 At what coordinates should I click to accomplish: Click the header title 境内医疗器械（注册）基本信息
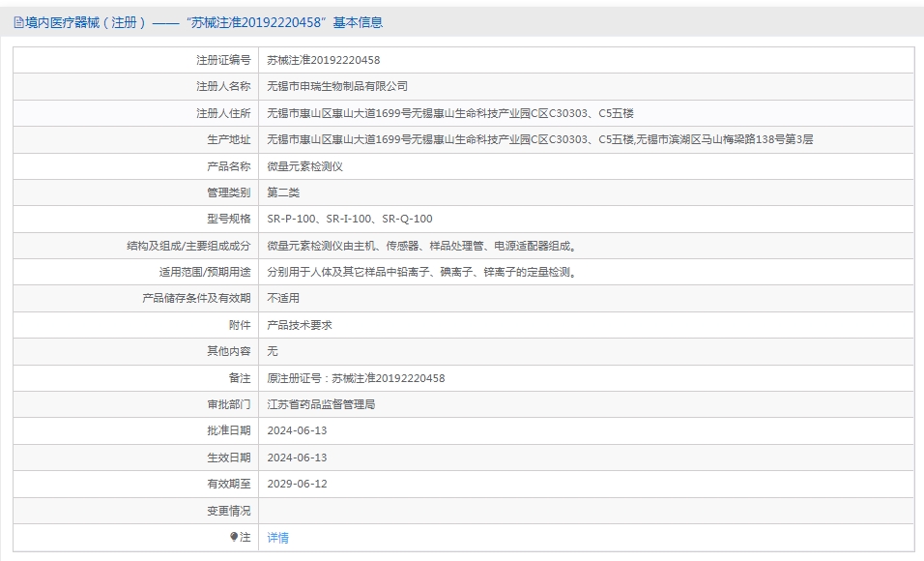pos(204,22)
